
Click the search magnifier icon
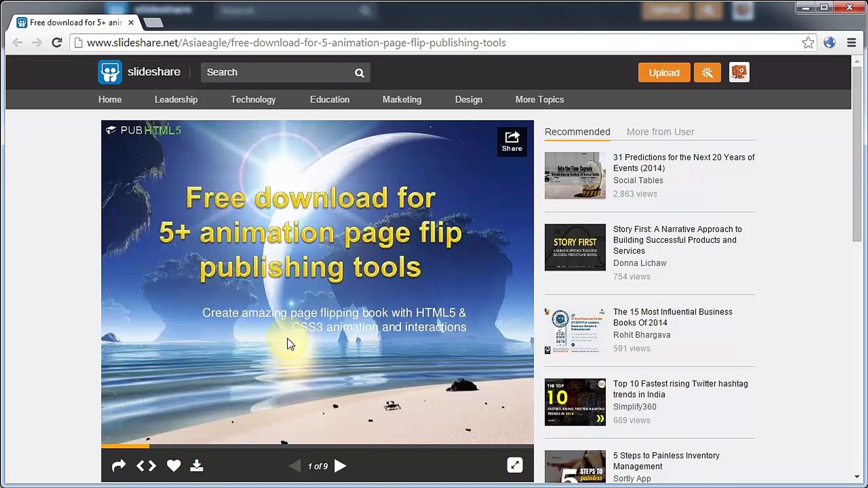click(x=359, y=73)
